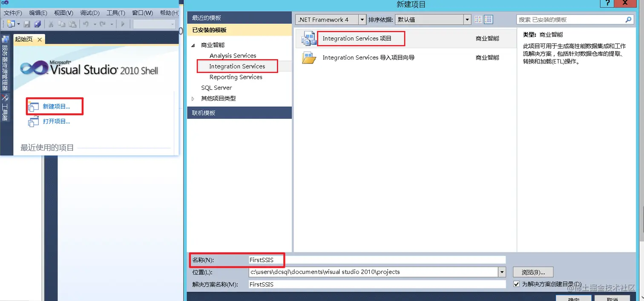Image resolution: width=644 pixels, height=301 pixels.
Task: Collapse the 商业智能 tree node arrow
Action: 193,45
